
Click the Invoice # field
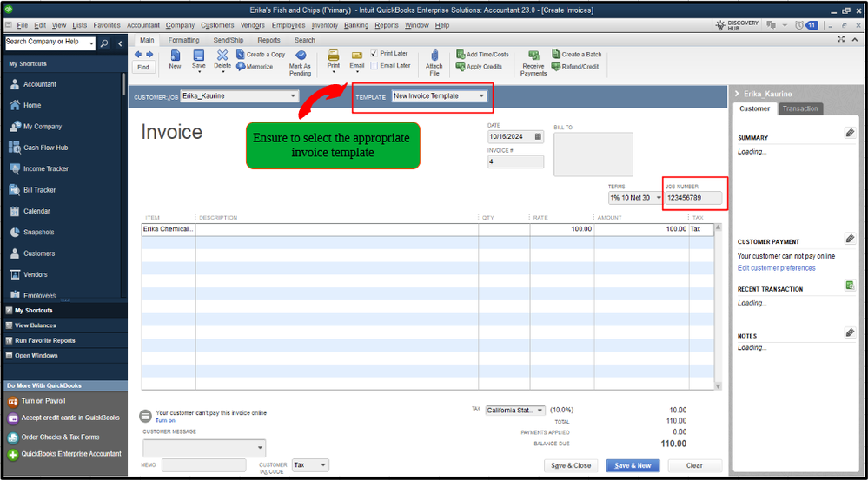[x=515, y=161]
